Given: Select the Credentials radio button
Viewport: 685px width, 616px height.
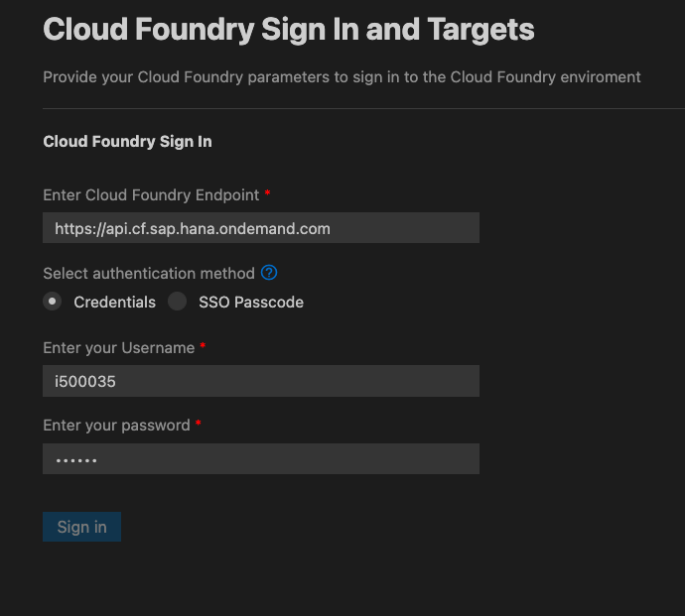Looking at the screenshot, I should [52, 302].
